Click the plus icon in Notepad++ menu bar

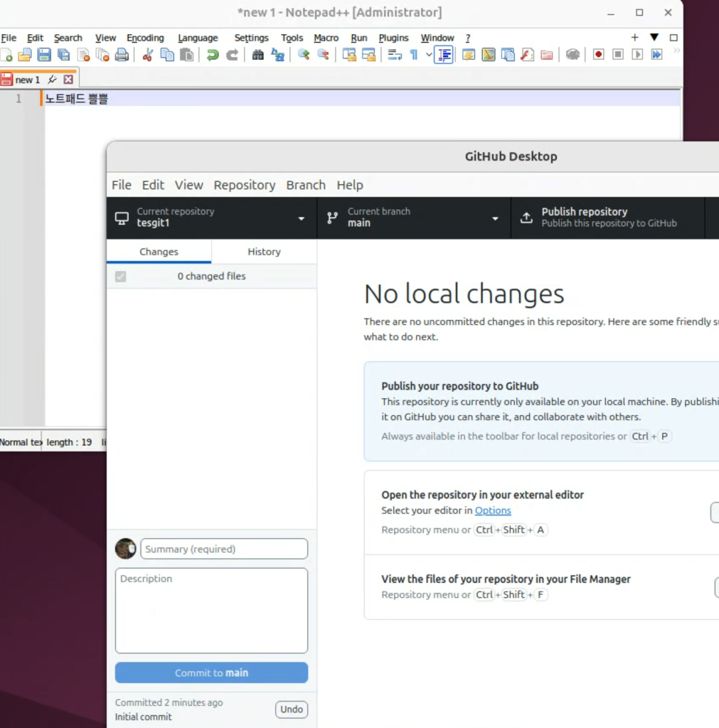(634, 37)
